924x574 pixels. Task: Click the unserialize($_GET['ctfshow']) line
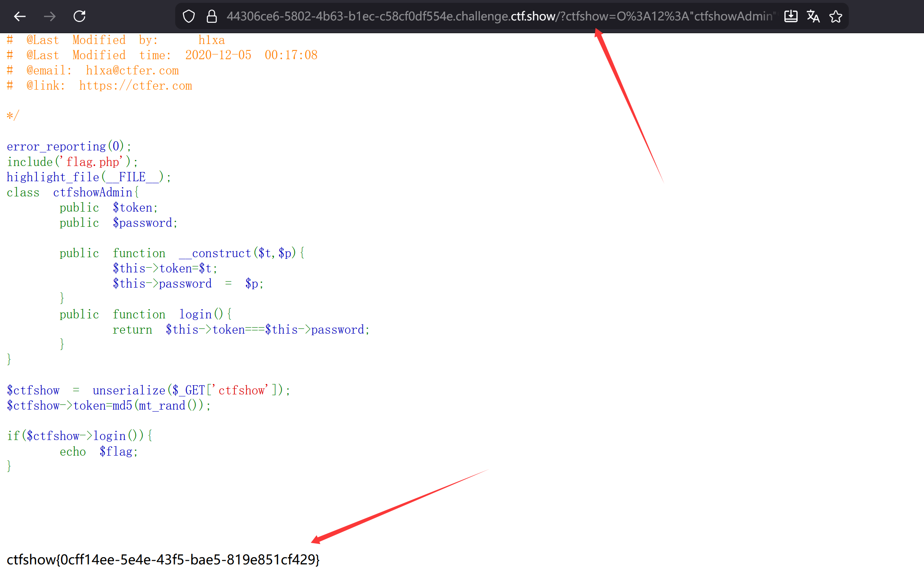point(148,390)
